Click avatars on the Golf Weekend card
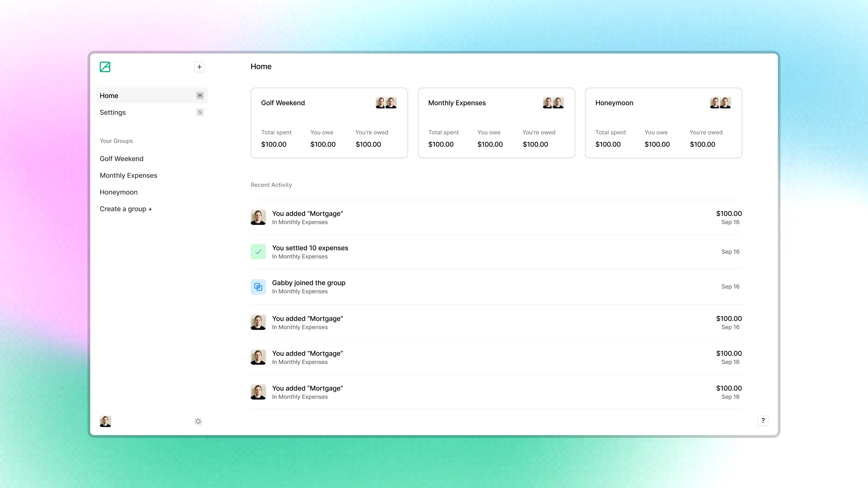This screenshot has width=868, height=488. [385, 103]
